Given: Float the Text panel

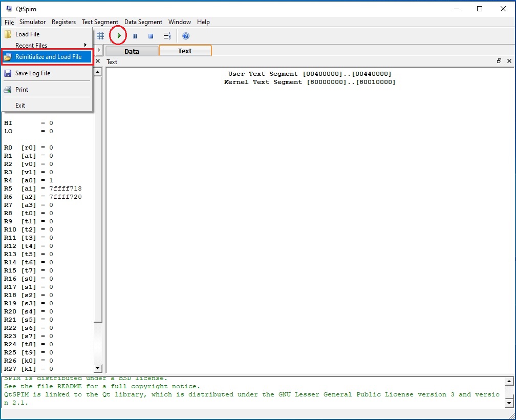Looking at the screenshot, I should (x=499, y=61).
